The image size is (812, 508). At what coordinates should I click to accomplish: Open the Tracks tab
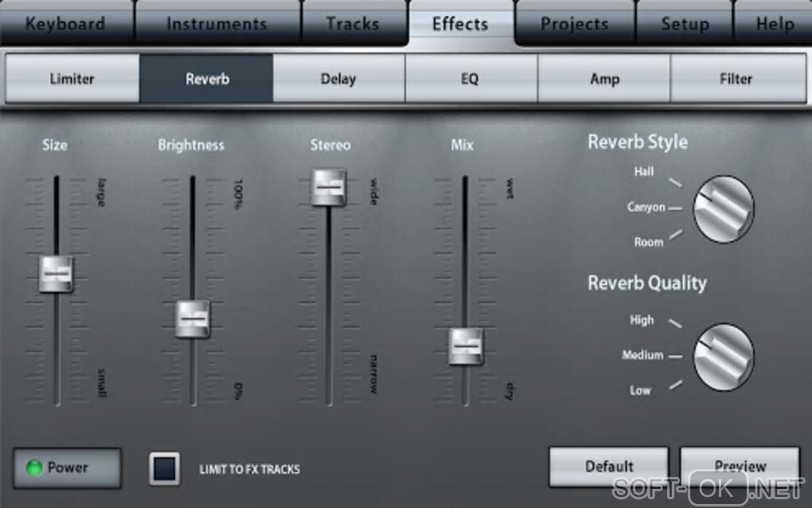point(353,24)
